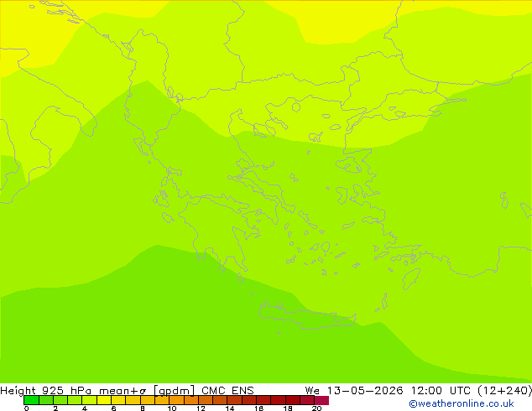Viewport: 532px width, 411px height.
Task: Click the bright green legend swatch above 0
Action: point(31,400)
